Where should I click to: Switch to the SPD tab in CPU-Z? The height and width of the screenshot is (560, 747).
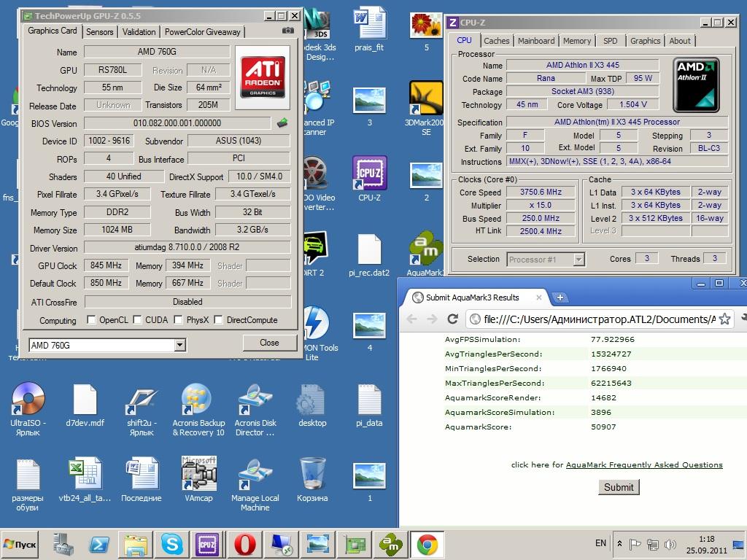point(611,41)
